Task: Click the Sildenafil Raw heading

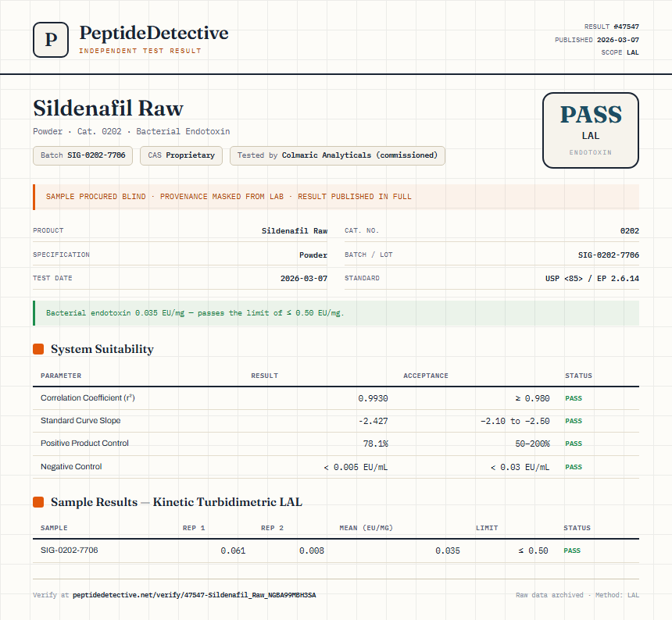Action: click(x=108, y=108)
